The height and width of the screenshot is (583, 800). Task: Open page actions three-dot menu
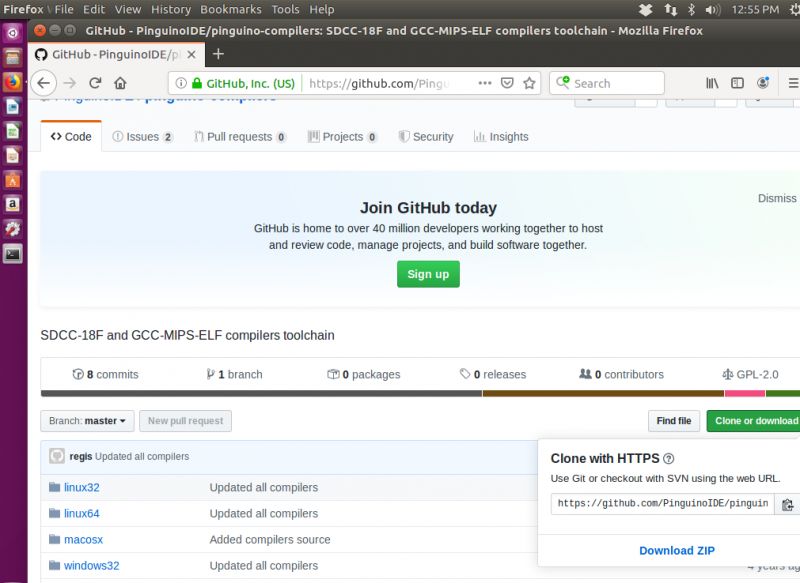click(485, 83)
